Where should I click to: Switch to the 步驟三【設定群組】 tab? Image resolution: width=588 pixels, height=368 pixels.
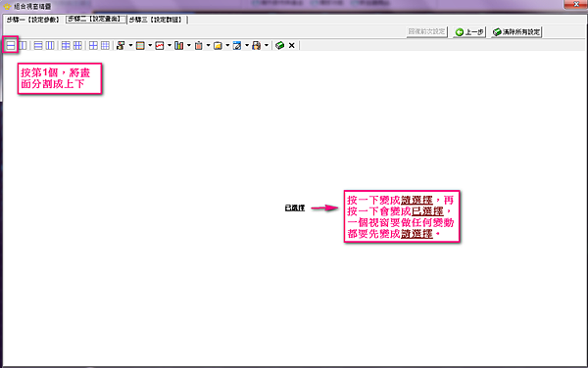pyautogui.click(x=156, y=20)
